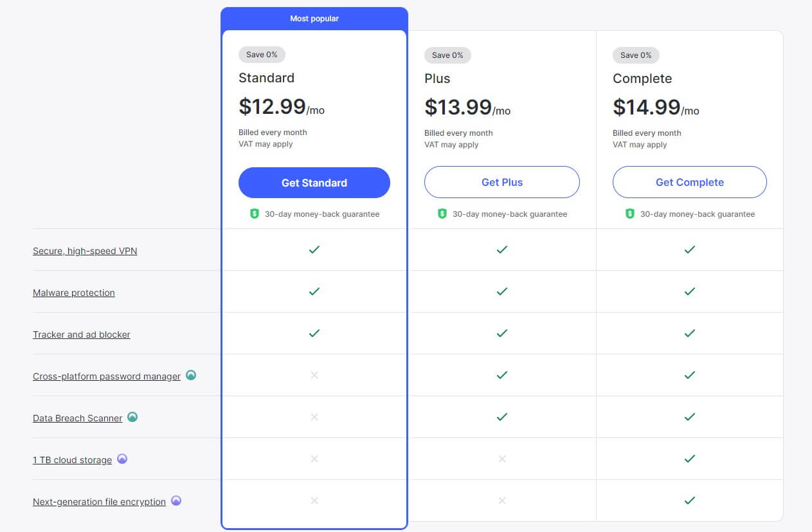Click Plus checkmark for Secure, high-speed VPN
This screenshot has height=532, width=812.
coord(502,250)
